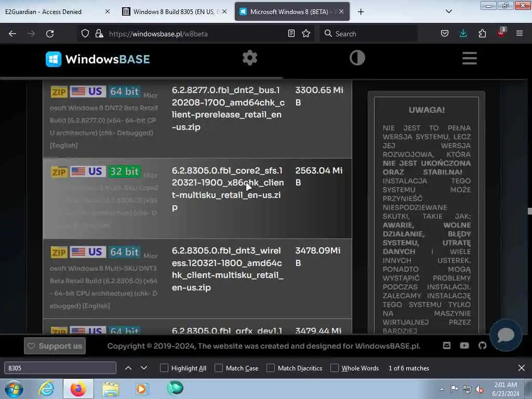The height and width of the screenshot is (399, 532).
Task: Click ZIP badge in fbl_dnt3_wireless row
Action: 59,252
